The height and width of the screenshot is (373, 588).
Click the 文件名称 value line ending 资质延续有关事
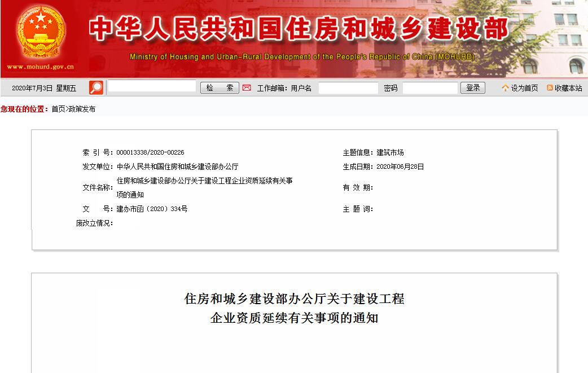(204, 181)
